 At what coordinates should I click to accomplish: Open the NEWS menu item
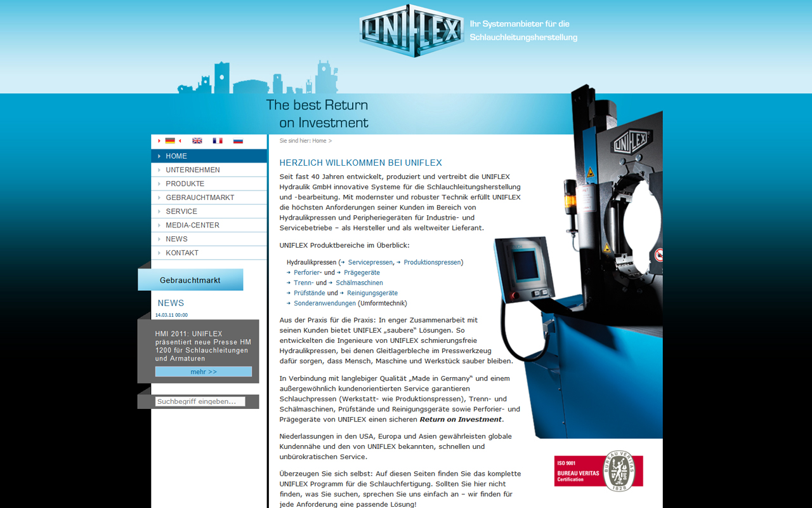[209, 239]
